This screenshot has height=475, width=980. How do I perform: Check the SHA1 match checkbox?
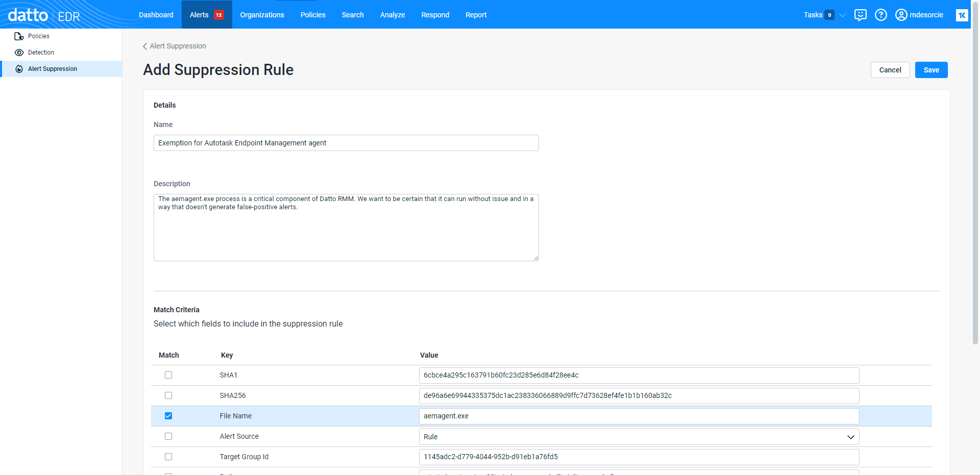[x=168, y=375]
